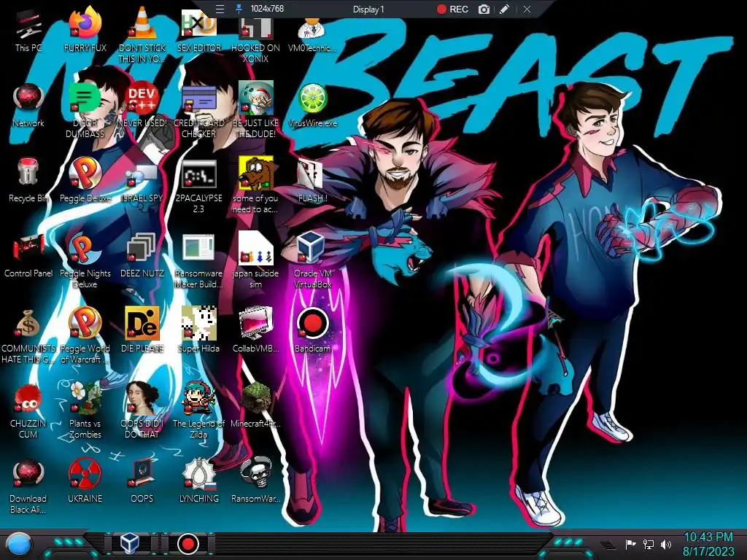Open the OOPS laptop icon
Screen dimensions: 747x560
[x=142, y=481]
